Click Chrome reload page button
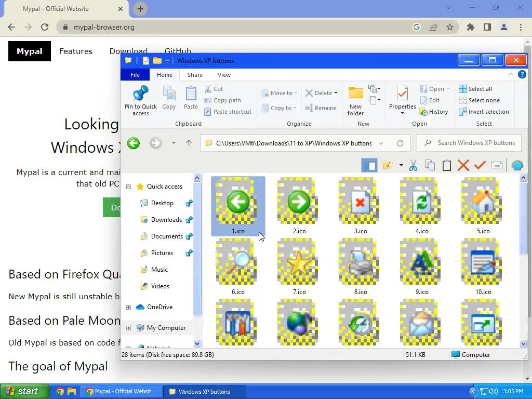This screenshot has height=399, width=532. coord(45,27)
